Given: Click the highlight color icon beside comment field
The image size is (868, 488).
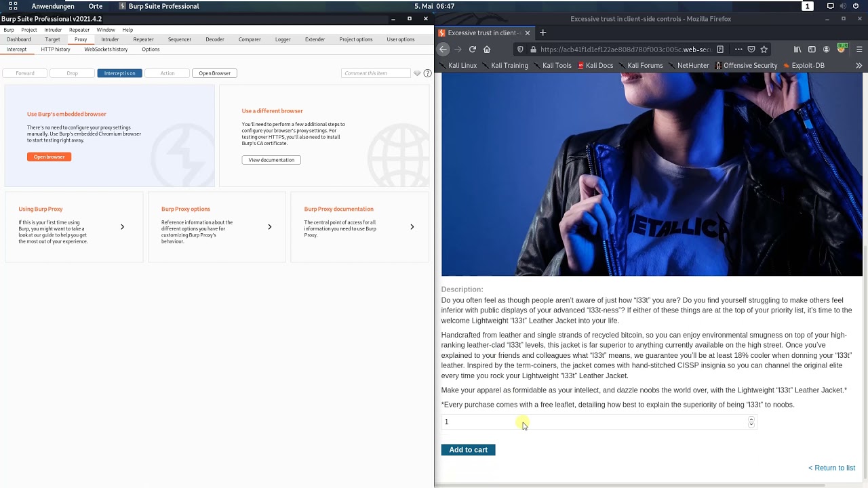Looking at the screenshot, I should pos(417,73).
